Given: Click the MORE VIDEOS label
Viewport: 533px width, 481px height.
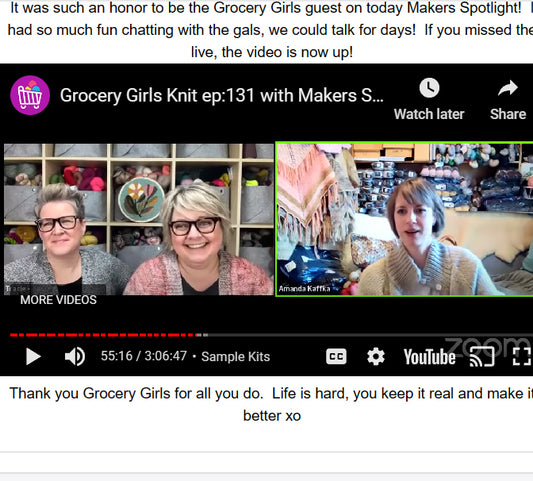Looking at the screenshot, I should tap(58, 300).
